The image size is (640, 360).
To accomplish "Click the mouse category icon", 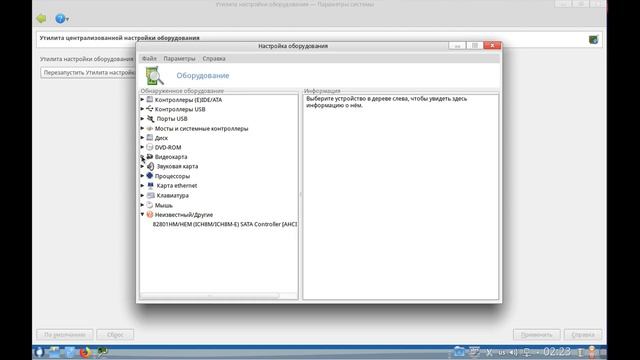I will [x=150, y=205].
